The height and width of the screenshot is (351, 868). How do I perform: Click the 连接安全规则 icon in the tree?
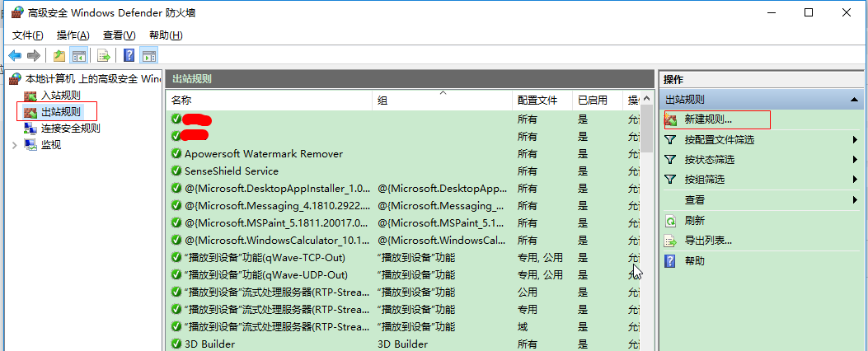click(30, 129)
